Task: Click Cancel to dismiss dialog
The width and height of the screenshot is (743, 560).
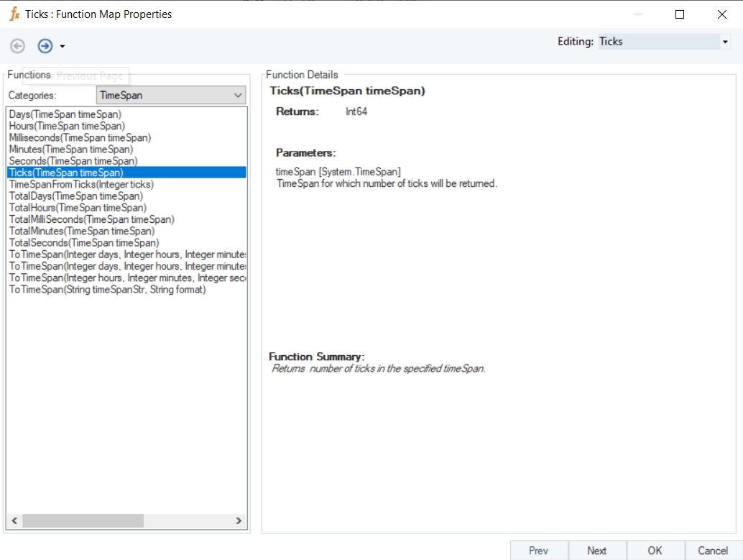Action: pyautogui.click(x=713, y=551)
